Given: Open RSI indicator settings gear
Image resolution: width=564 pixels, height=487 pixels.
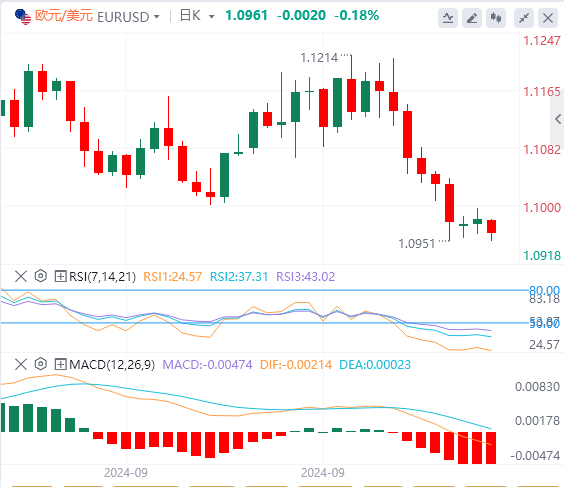Looking at the screenshot, I should click(x=41, y=276).
